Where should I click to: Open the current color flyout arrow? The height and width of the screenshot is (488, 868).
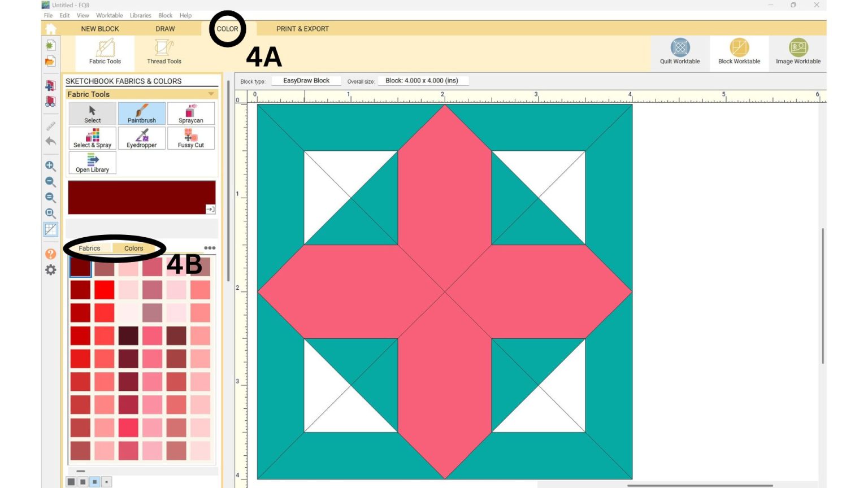[211, 209]
